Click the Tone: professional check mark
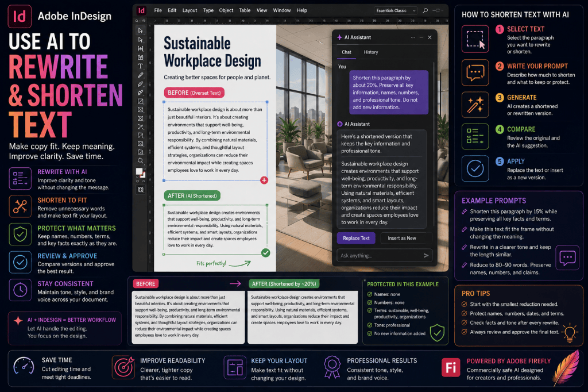The width and height of the screenshot is (588, 392). pyautogui.click(x=370, y=325)
